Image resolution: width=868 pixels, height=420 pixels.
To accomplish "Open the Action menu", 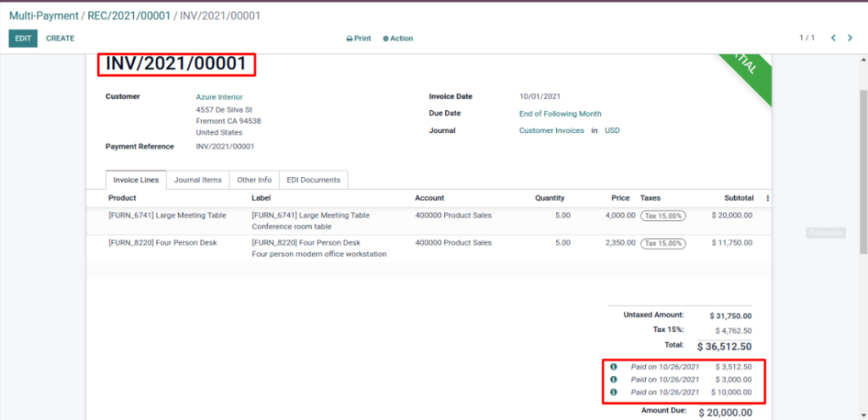I will click(398, 39).
